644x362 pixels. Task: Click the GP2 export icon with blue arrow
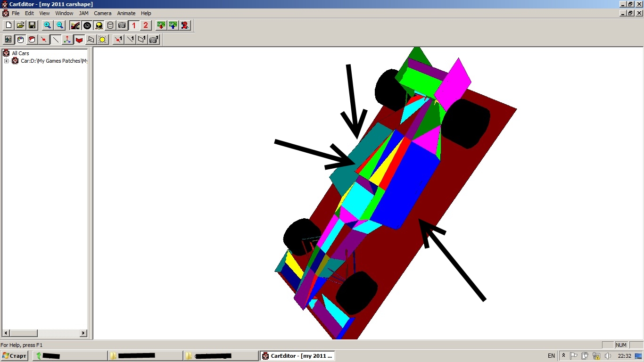point(173,25)
